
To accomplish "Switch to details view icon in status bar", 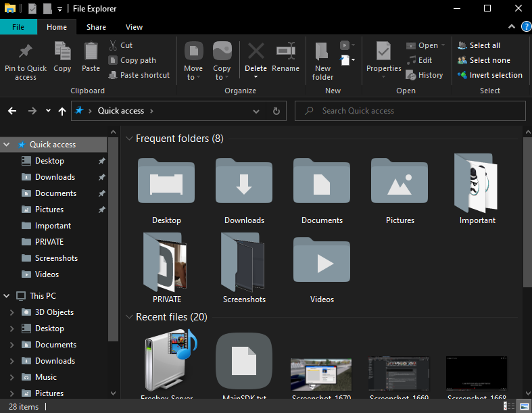I will coord(509,406).
